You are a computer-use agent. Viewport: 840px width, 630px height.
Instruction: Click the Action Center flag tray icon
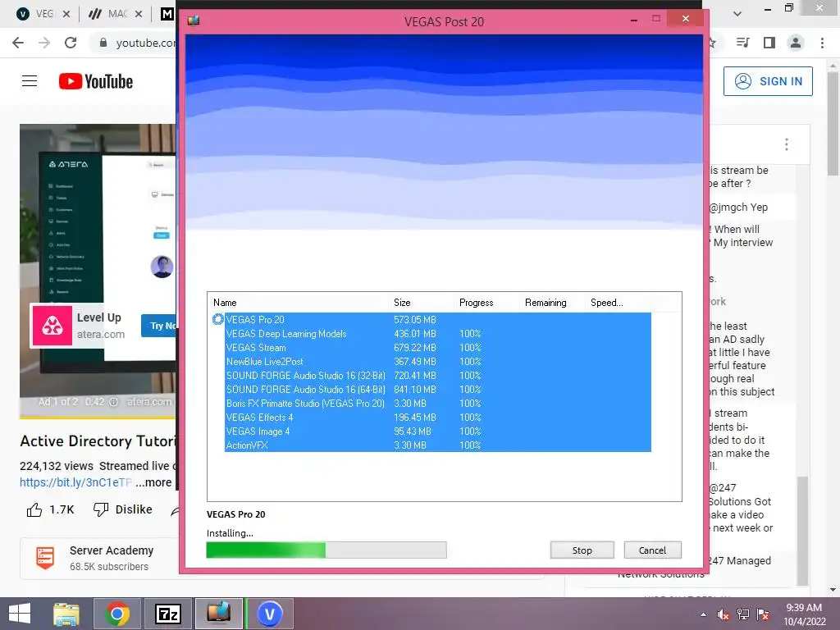763,614
